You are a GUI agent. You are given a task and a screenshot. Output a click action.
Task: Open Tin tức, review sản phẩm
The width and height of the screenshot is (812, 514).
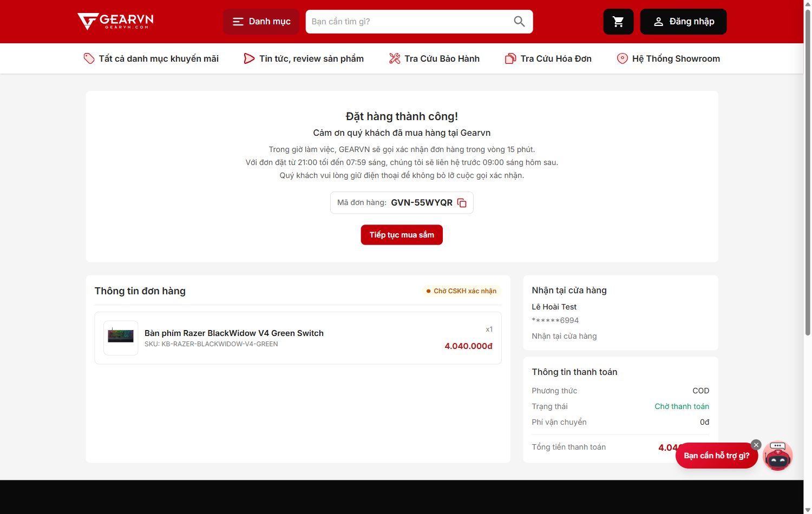[304, 58]
